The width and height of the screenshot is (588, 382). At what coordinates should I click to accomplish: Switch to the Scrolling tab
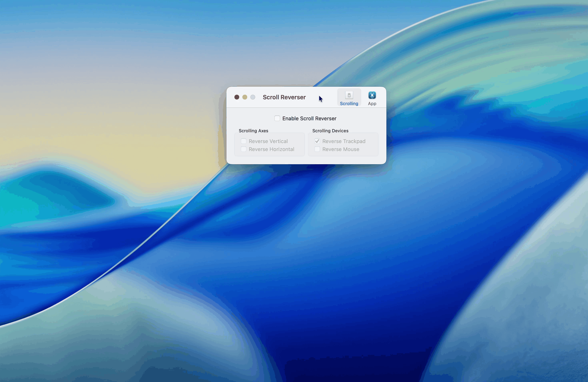coord(349,98)
